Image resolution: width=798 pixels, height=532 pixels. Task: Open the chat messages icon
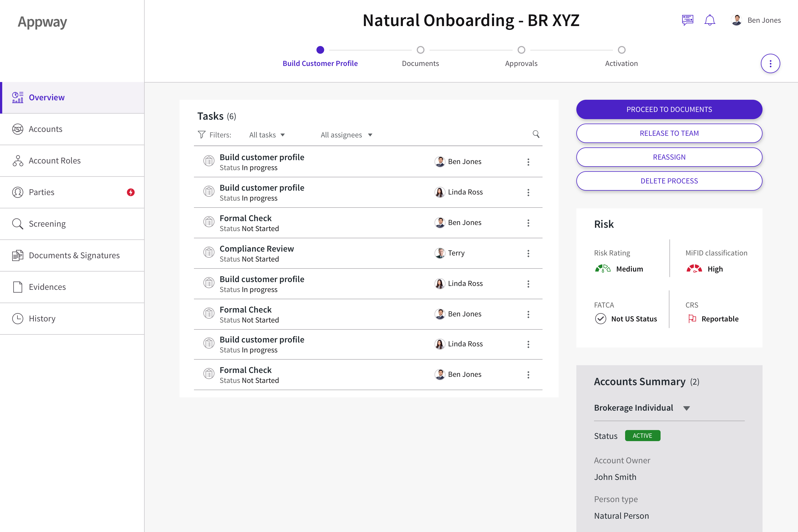(687, 20)
